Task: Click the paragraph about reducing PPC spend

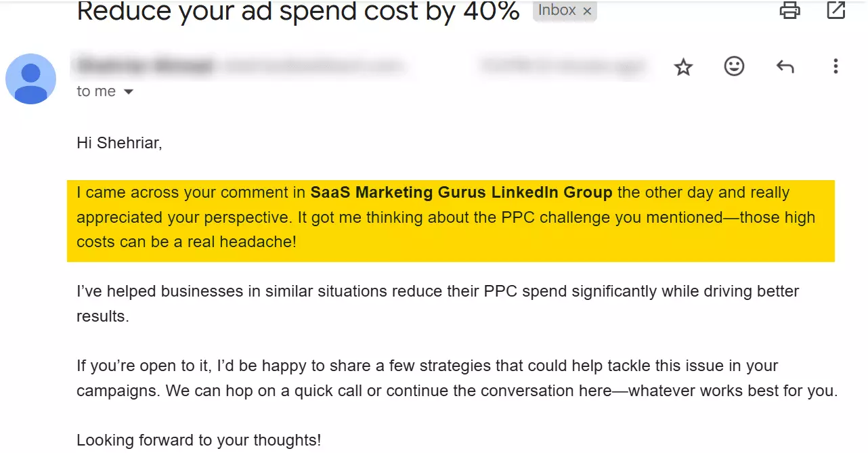Action: 437,303
